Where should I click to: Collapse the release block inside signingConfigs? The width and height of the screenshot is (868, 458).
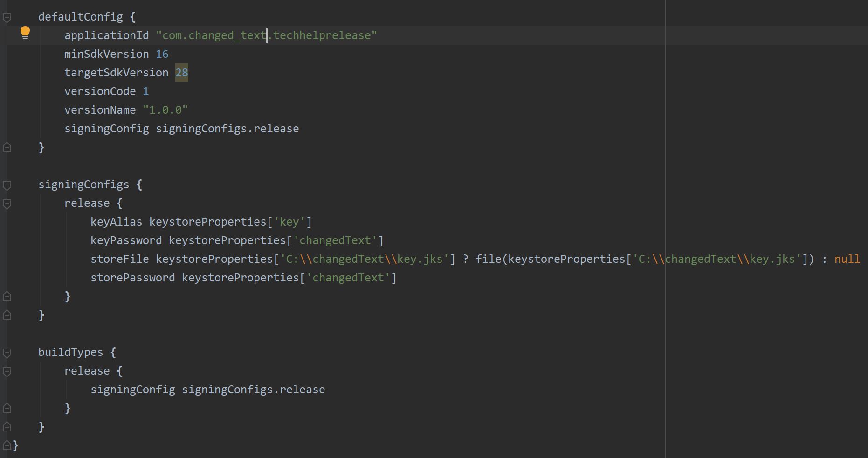pyautogui.click(x=7, y=204)
